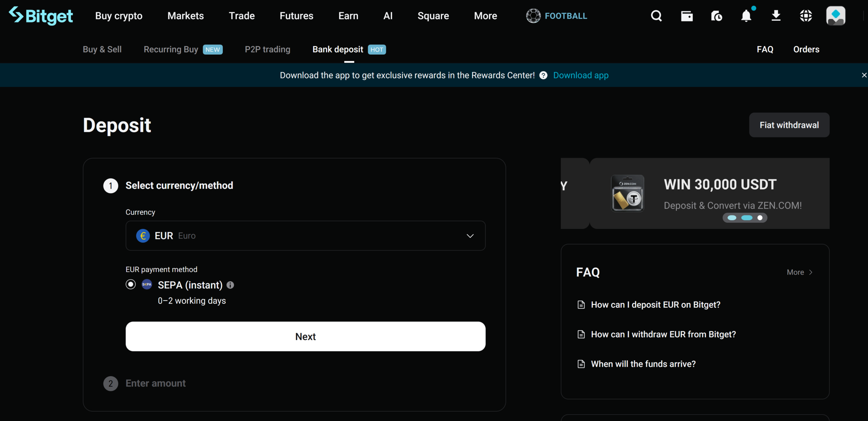Click the document icon for deposit EUR question
Screen dimensions: 868x421
pos(581,305)
